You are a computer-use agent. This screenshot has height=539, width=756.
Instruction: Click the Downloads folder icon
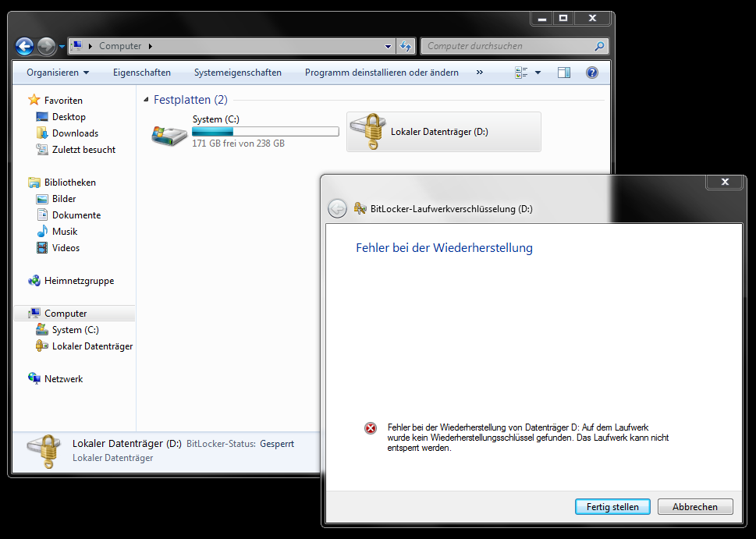click(42, 133)
